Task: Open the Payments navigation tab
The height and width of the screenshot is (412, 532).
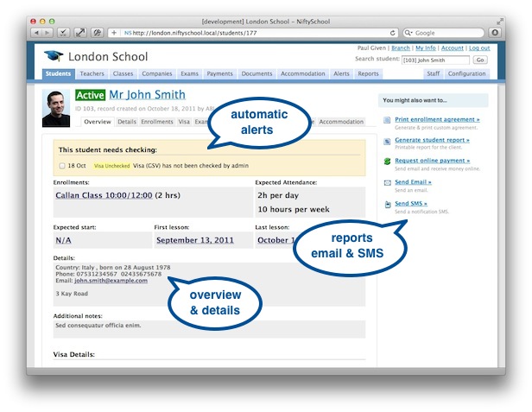Action: point(220,73)
